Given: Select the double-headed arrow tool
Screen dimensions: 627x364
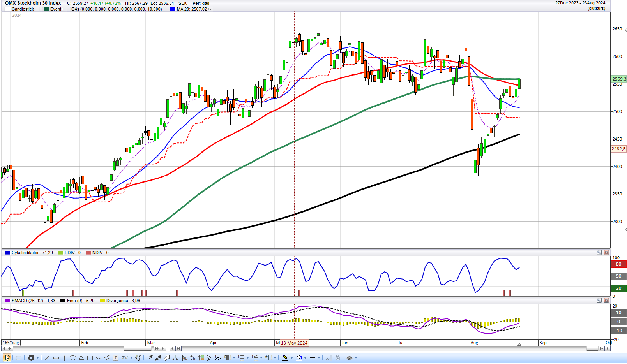Looking at the screenshot, I should click(158, 358).
